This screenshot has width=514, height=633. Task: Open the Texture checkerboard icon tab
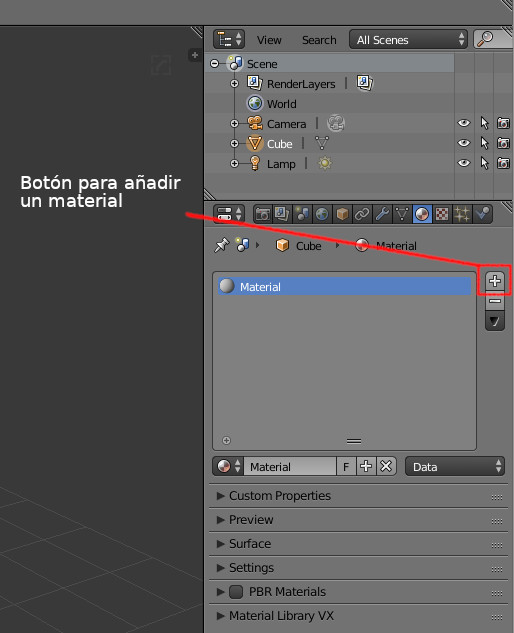pyautogui.click(x=442, y=214)
